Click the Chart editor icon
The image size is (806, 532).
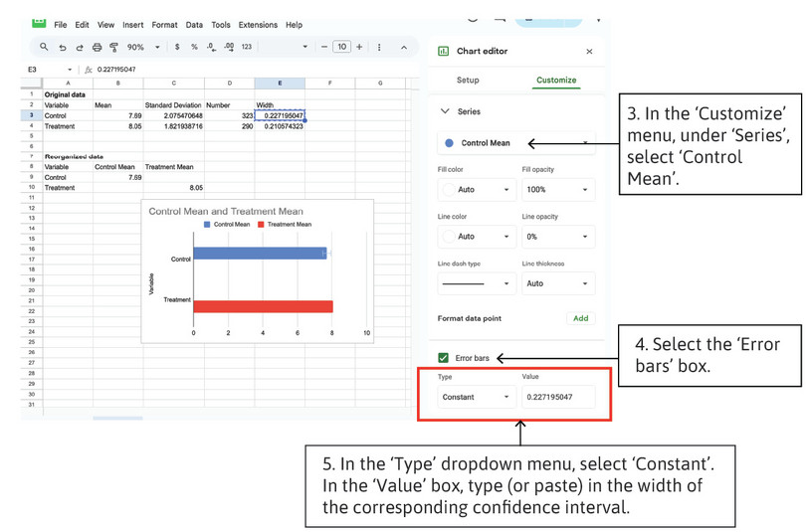[443, 51]
